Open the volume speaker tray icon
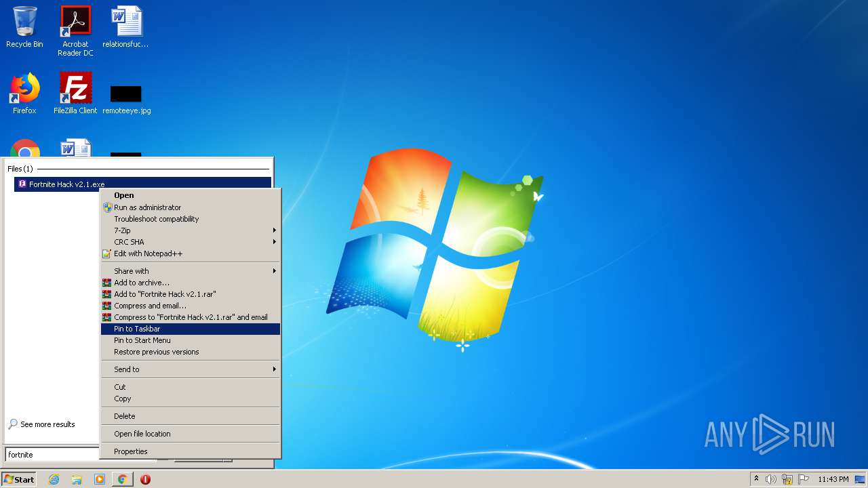The height and width of the screenshot is (488, 868). tap(771, 479)
